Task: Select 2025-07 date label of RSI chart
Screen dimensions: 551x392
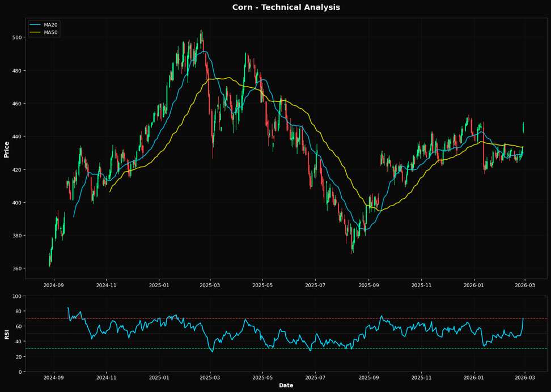Action: (x=315, y=378)
